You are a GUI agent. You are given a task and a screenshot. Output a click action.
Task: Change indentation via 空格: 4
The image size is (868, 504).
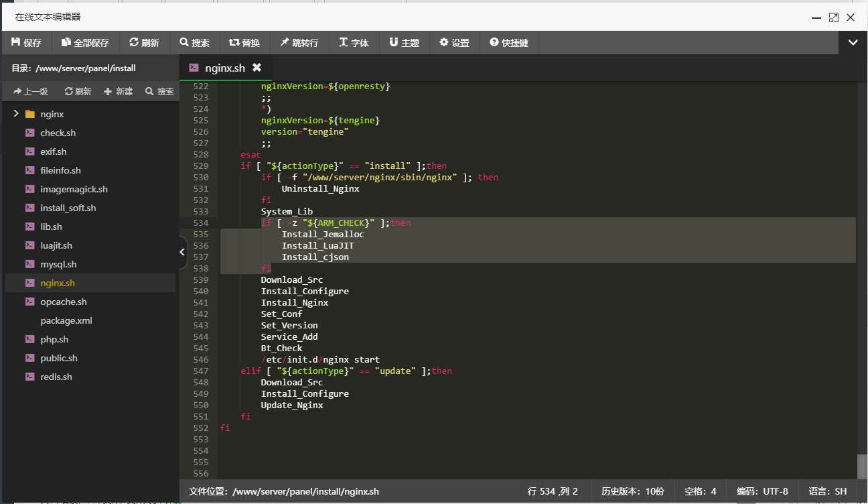point(701,491)
